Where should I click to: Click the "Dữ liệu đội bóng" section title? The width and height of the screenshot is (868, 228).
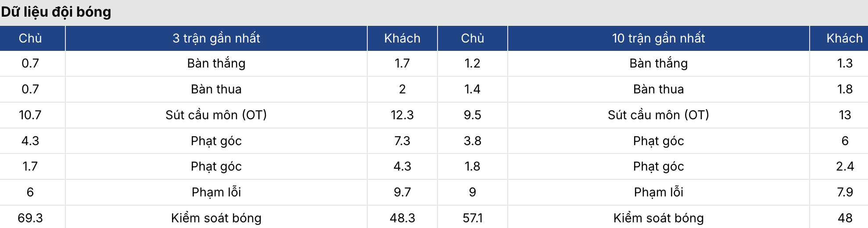(56, 12)
